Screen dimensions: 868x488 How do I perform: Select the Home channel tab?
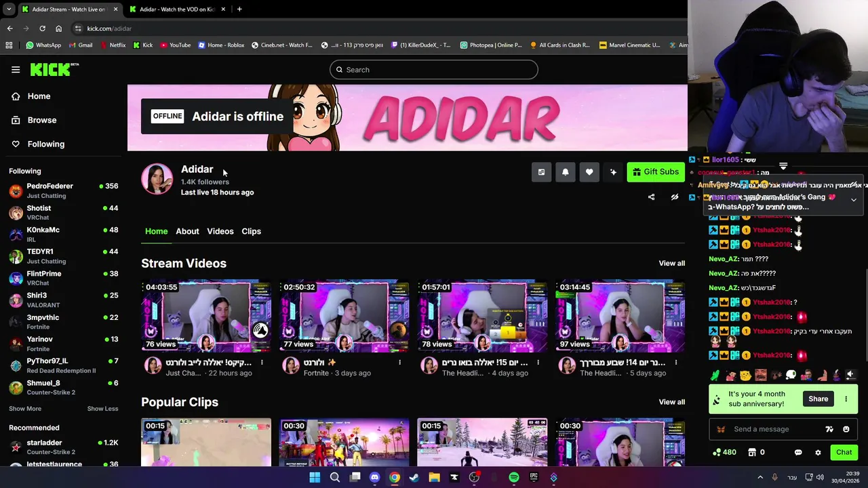pos(156,231)
